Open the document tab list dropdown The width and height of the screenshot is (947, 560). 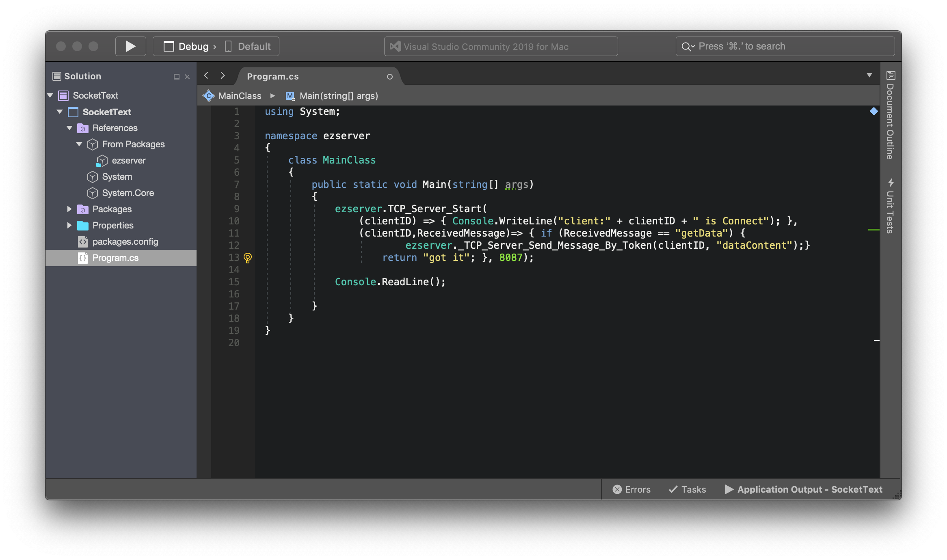coord(869,75)
